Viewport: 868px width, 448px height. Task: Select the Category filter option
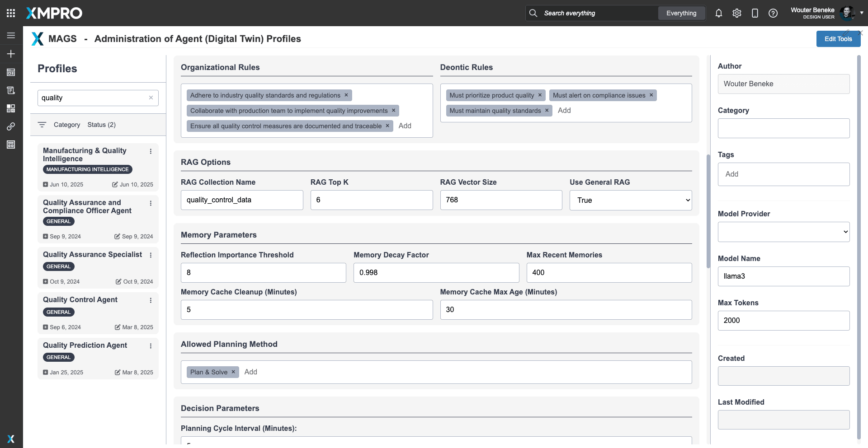tap(66, 125)
